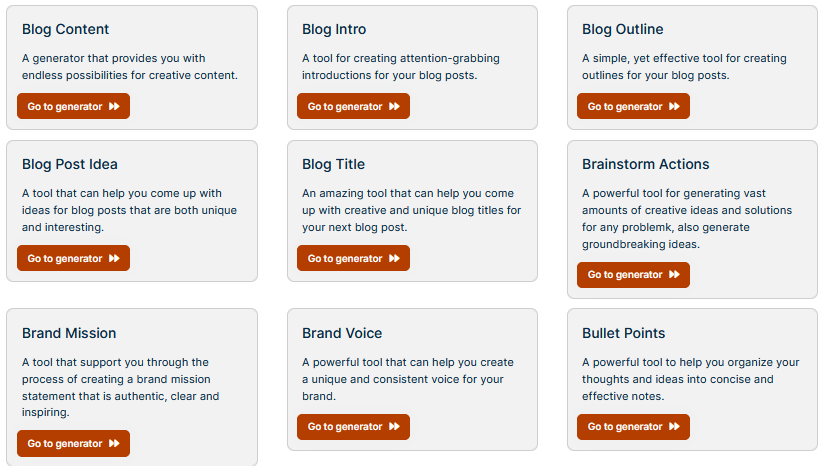Image resolution: width=820 pixels, height=466 pixels.
Task: Click the double-arrow icon in Blog Title button
Action: (x=394, y=259)
